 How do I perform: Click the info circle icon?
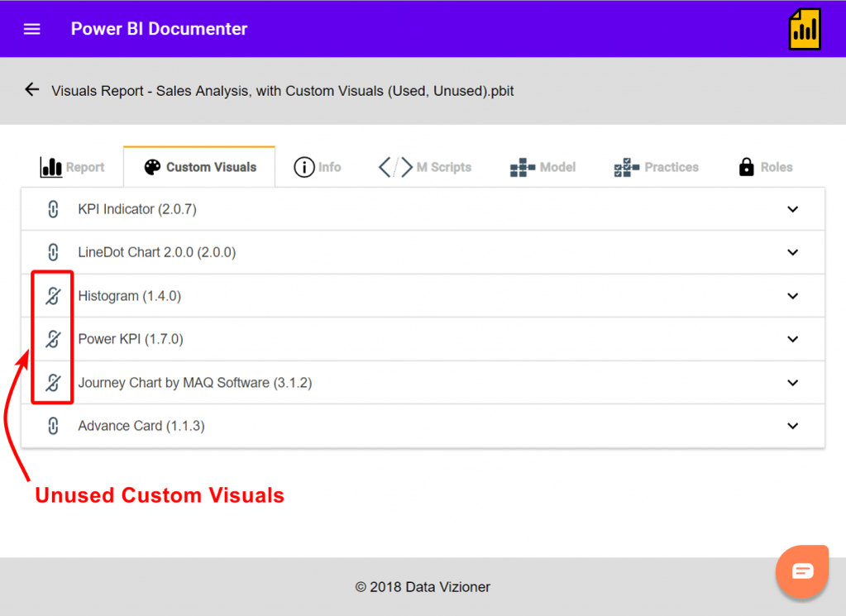[x=304, y=167]
